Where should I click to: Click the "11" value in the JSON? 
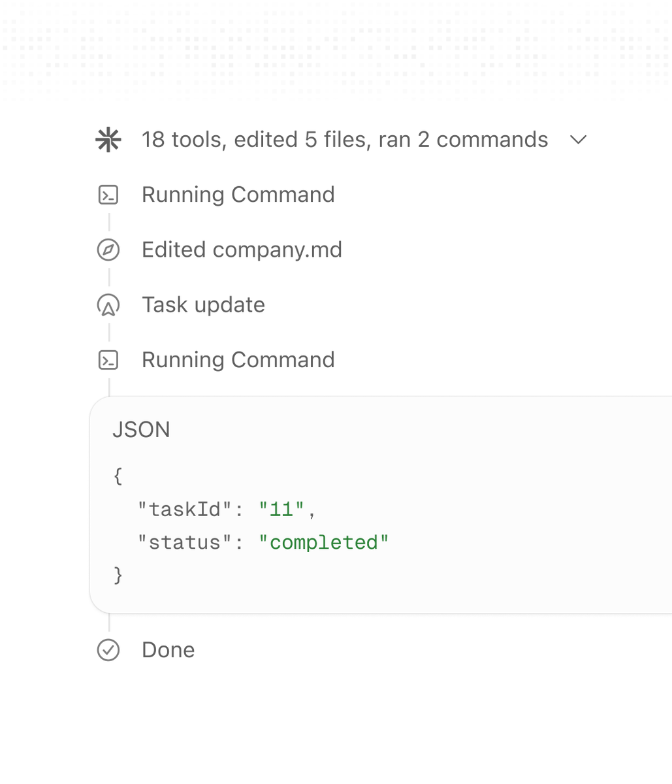point(281,510)
